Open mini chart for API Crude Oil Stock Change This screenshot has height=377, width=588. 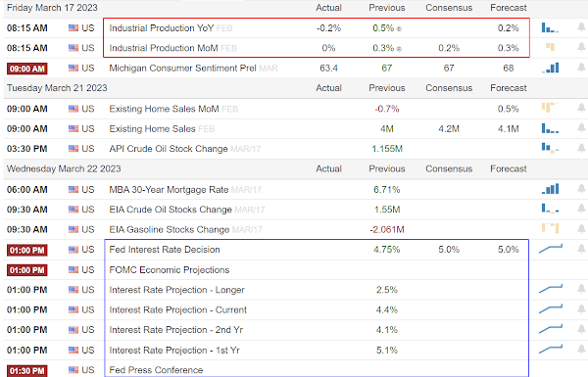[550, 148]
